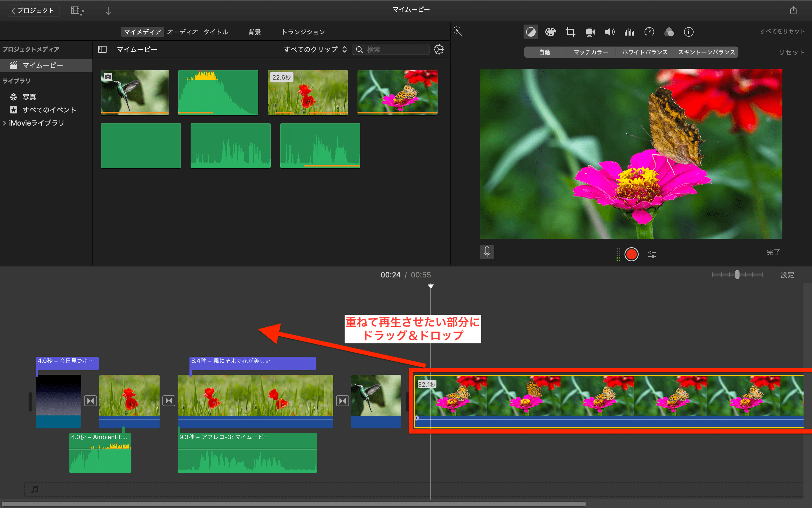Toggle the sidebar visibility button

click(102, 49)
